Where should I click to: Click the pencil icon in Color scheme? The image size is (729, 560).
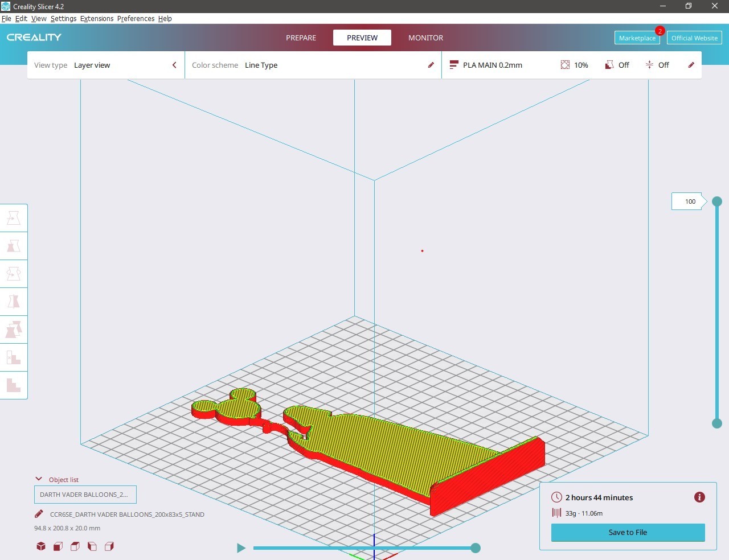click(x=431, y=65)
